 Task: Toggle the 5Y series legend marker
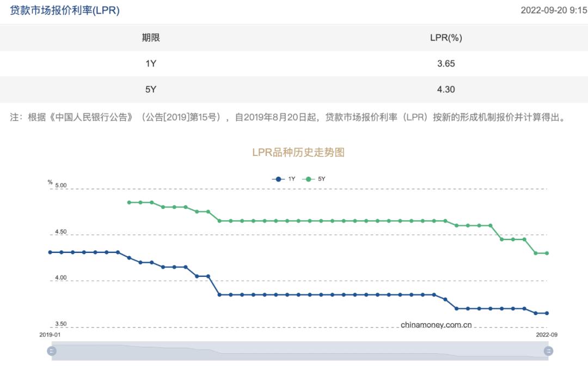309,179
